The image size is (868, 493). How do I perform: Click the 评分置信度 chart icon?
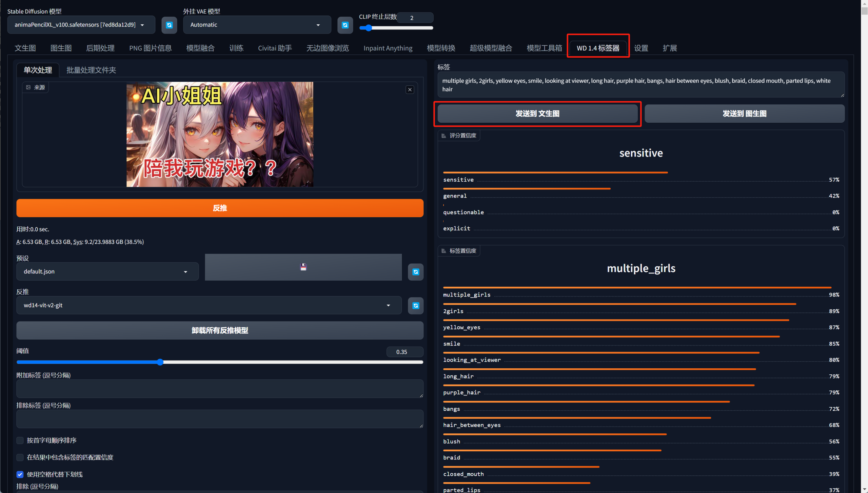tap(444, 136)
